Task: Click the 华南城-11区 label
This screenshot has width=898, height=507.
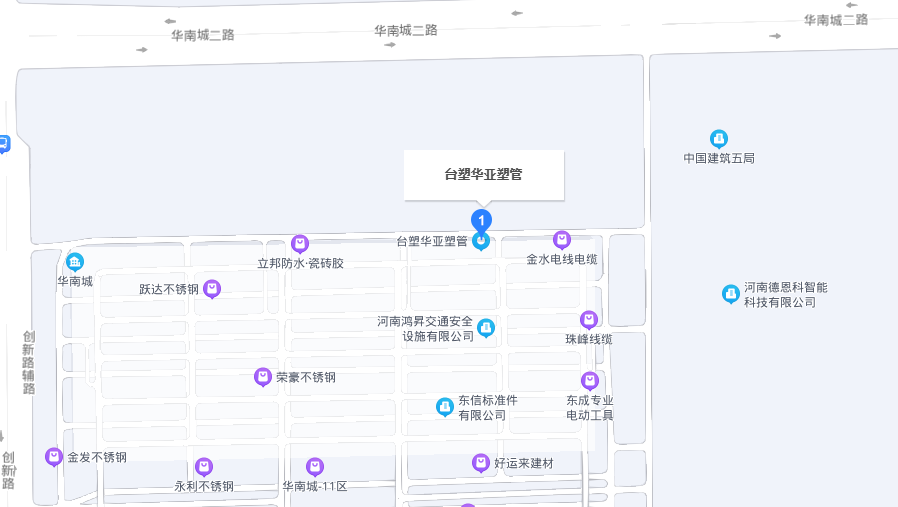Action: 314,486
